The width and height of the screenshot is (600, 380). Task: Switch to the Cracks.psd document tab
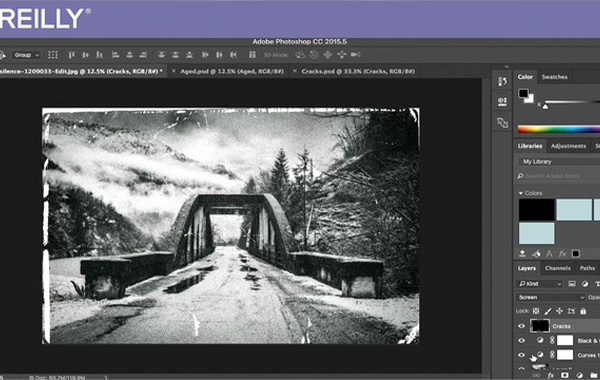(x=358, y=72)
